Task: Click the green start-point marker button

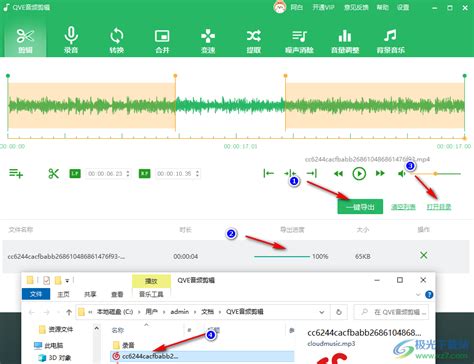Action: (75, 173)
